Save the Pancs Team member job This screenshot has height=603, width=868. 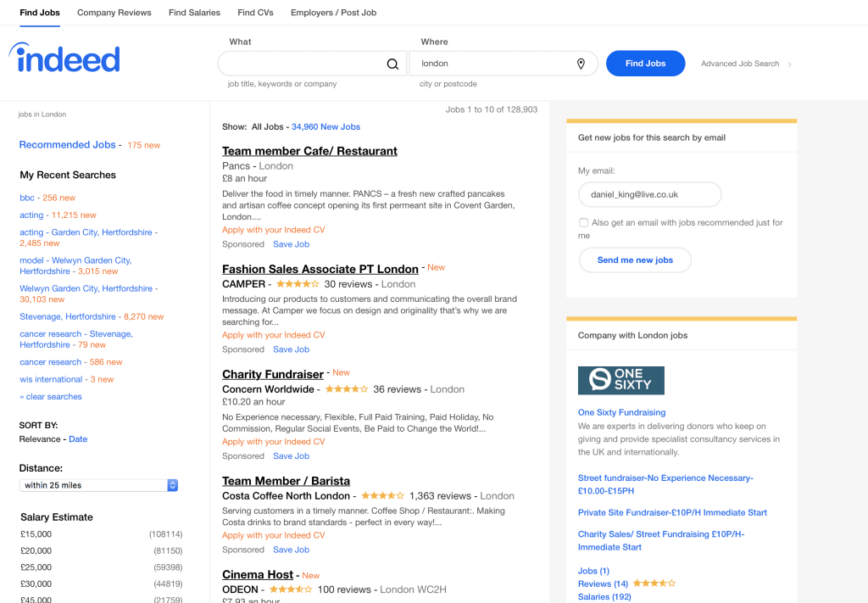pos(292,244)
